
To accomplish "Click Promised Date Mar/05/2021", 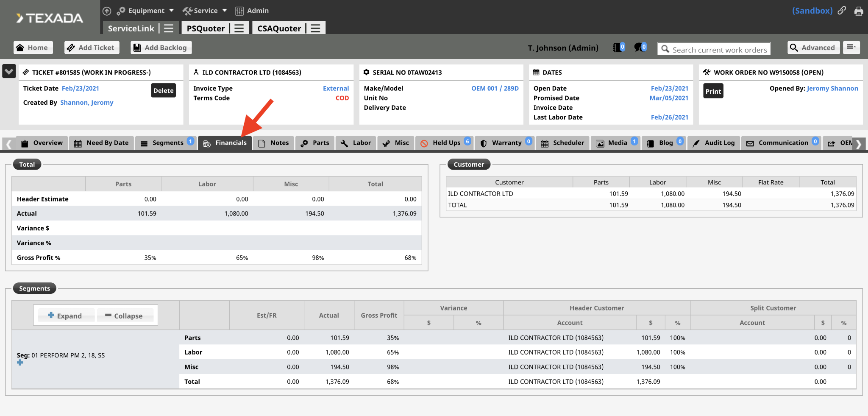I will 669,98.
